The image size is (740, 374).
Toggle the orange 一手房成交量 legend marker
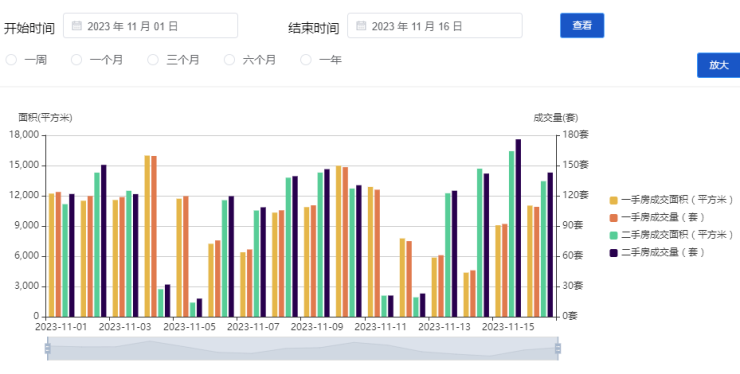[614, 218]
